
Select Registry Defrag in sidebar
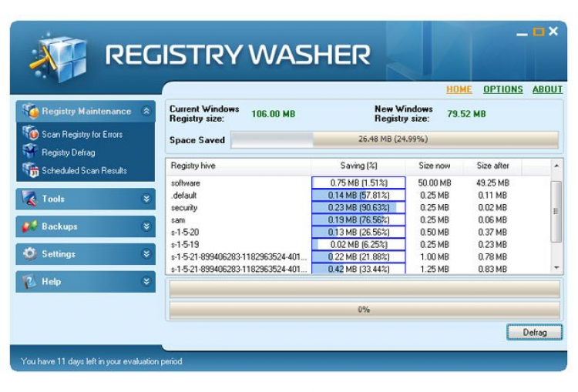tap(68, 152)
